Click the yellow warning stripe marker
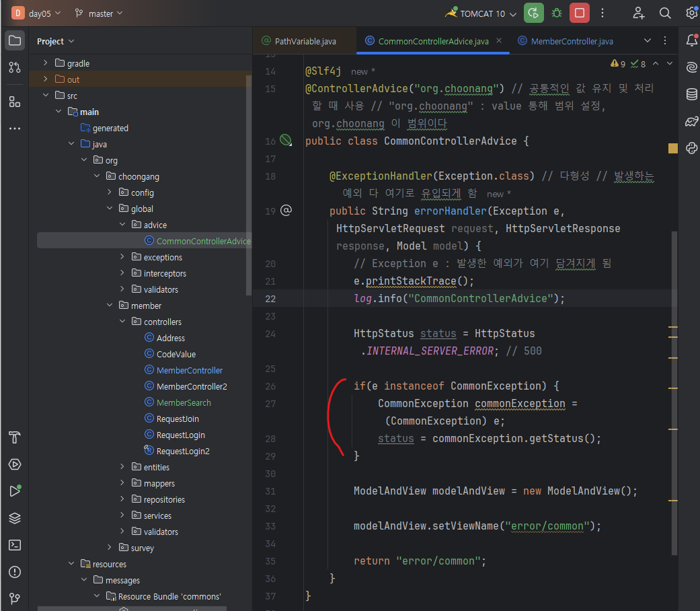700x611 pixels. coord(673,148)
